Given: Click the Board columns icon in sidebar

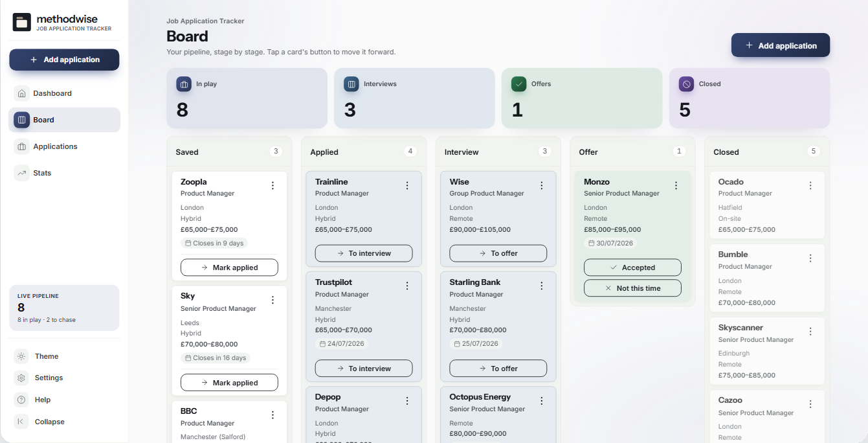Looking at the screenshot, I should 22,120.
